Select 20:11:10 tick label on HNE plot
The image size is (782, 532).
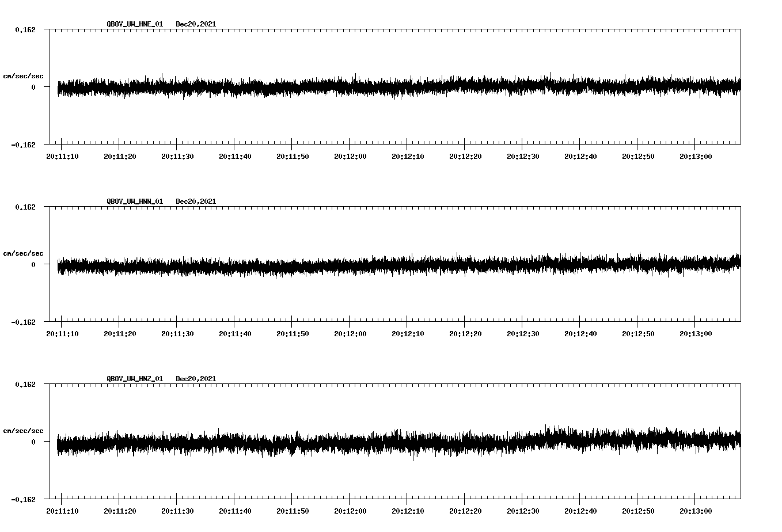(x=62, y=157)
